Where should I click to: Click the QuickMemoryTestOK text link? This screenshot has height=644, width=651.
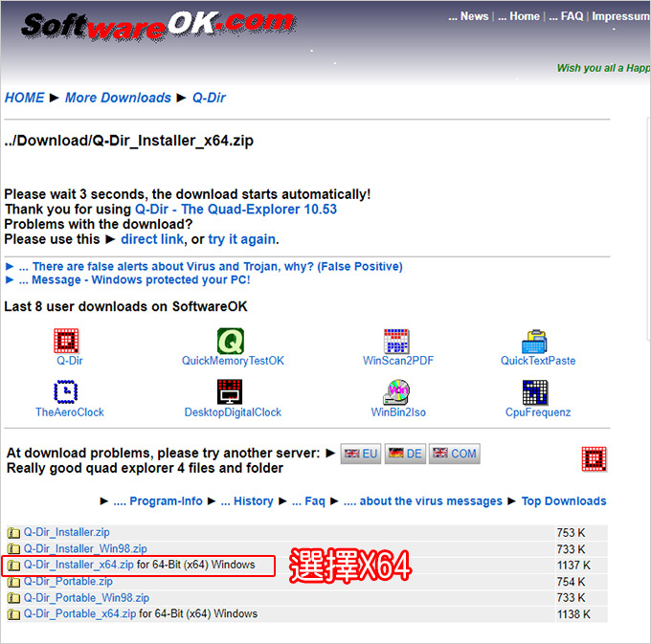[x=233, y=361]
